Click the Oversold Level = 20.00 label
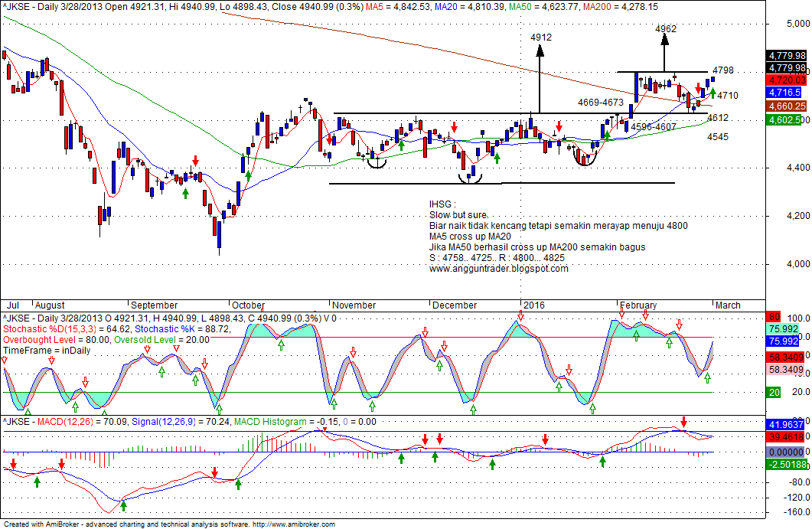The width and height of the screenshot is (812, 529). [161, 340]
